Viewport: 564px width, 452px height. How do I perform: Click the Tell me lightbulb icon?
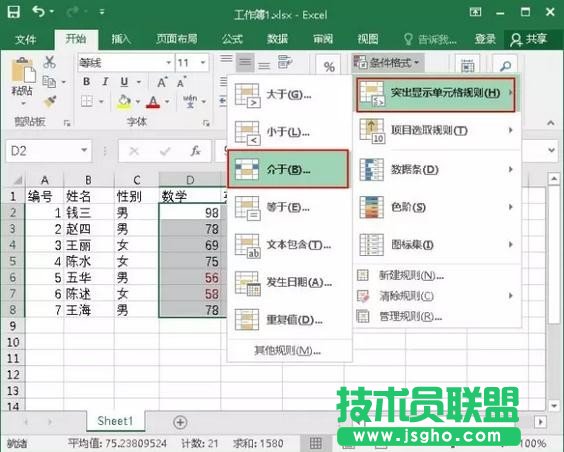408,39
